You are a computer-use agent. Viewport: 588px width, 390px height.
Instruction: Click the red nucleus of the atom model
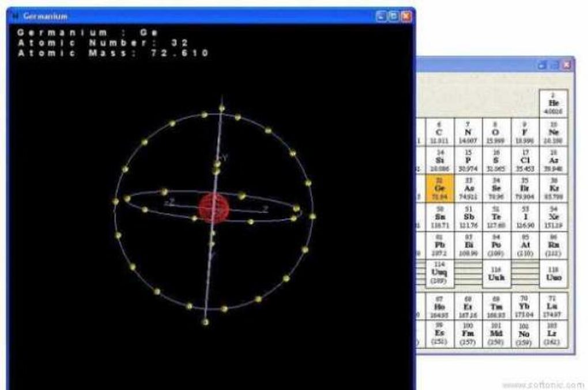tap(215, 208)
